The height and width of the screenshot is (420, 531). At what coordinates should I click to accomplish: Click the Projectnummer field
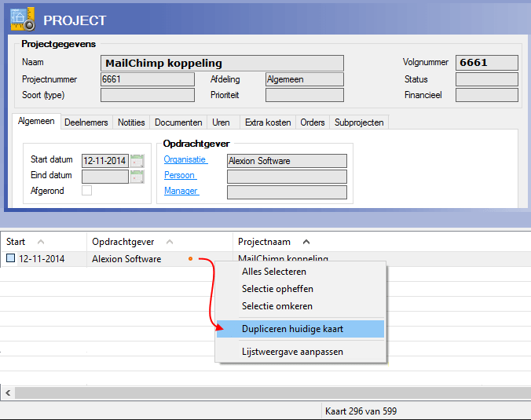(x=148, y=79)
